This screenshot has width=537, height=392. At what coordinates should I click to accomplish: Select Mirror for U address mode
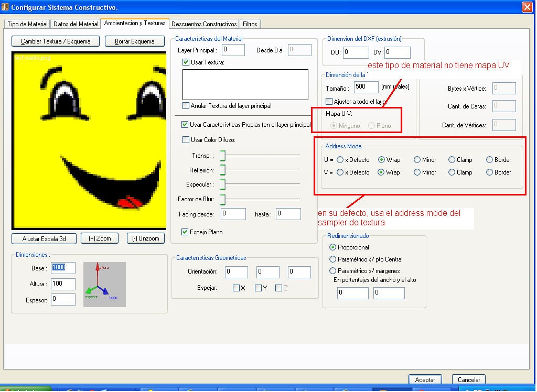[x=417, y=160]
